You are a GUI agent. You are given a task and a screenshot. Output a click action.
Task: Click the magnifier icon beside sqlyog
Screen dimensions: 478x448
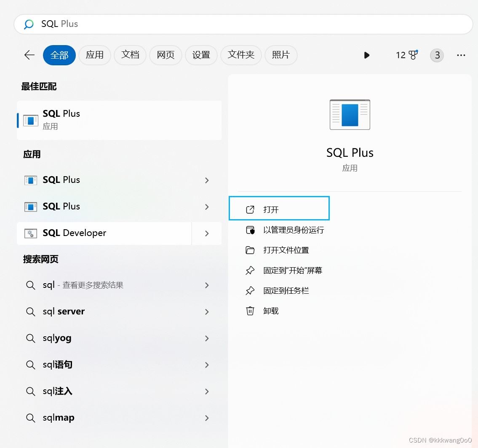(x=30, y=338)
